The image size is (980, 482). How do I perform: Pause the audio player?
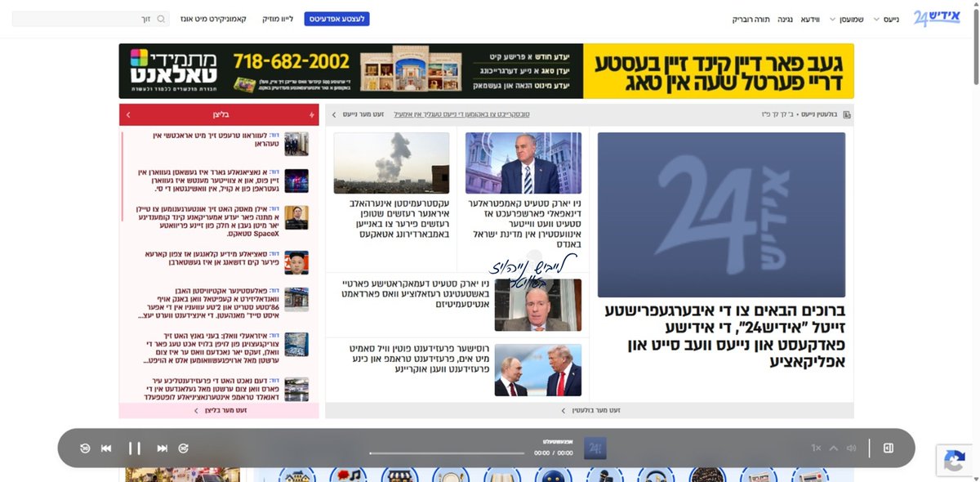point(135,449)
